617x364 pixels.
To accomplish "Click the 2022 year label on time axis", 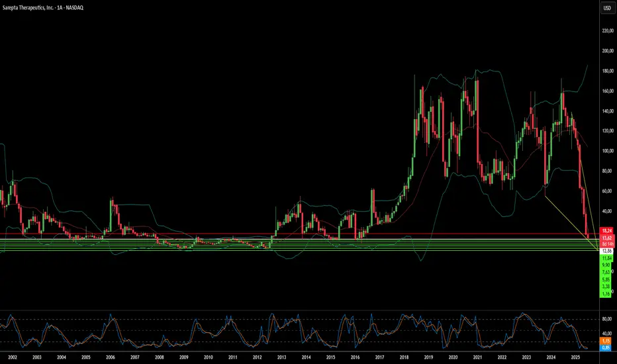I will tap(502, 357).
